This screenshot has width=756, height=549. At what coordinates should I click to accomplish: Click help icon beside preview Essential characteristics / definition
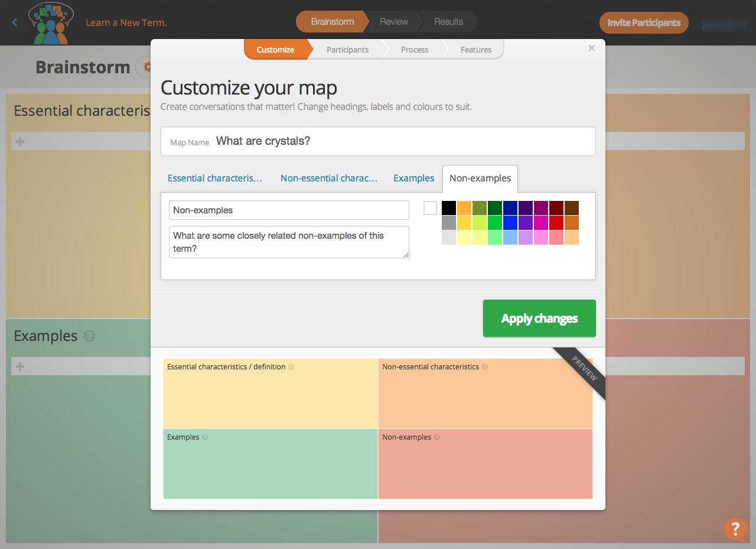[x=291, y=367]
